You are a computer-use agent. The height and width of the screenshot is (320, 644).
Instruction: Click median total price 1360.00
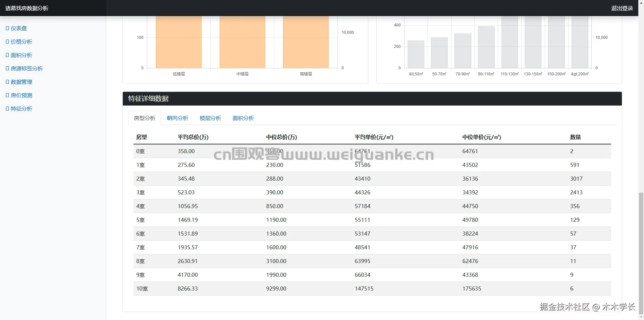276,234
